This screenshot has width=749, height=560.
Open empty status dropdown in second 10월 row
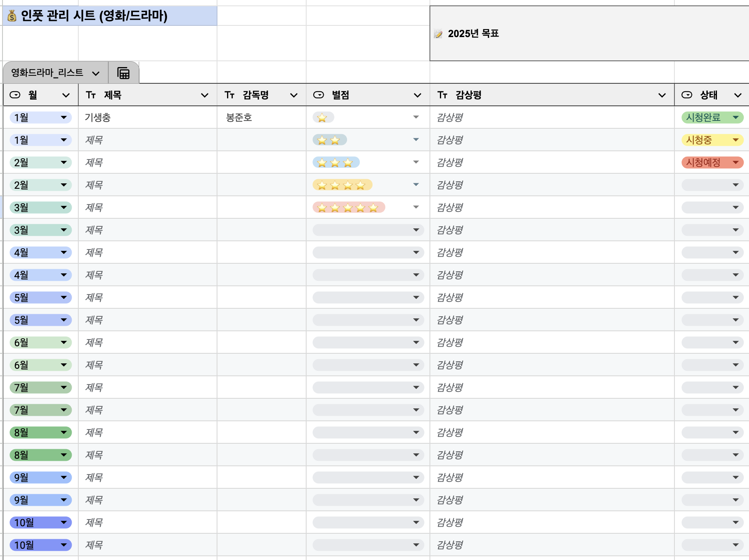(712, 545)
